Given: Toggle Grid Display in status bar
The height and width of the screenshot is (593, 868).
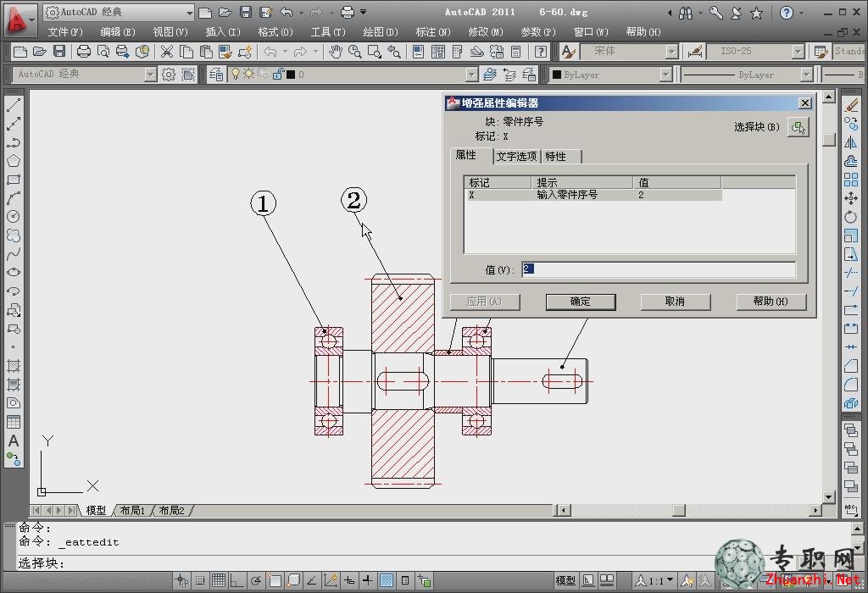Looking at the screenshot, I should click(219, 580).
